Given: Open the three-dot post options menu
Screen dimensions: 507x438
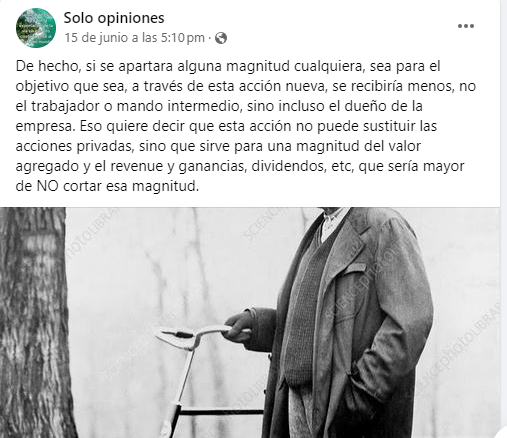Looking at the screenshot, I should pyautogui.click(x=466, y=26).
